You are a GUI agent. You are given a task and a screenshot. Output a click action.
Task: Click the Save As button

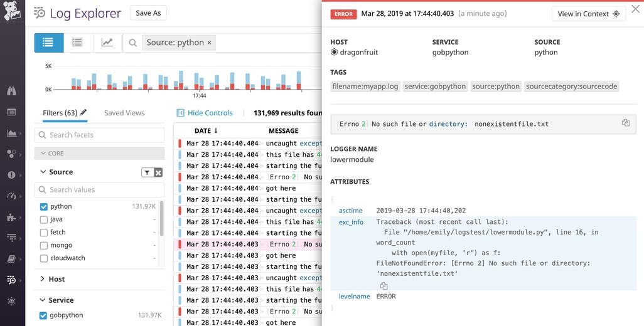pos(148,13)
